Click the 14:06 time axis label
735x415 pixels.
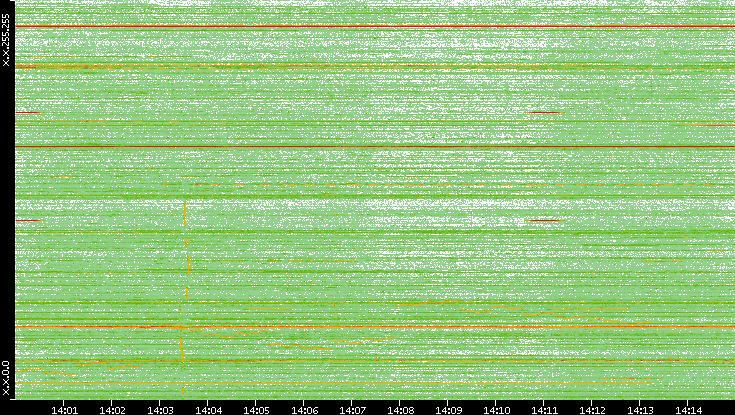coord(304,410)
